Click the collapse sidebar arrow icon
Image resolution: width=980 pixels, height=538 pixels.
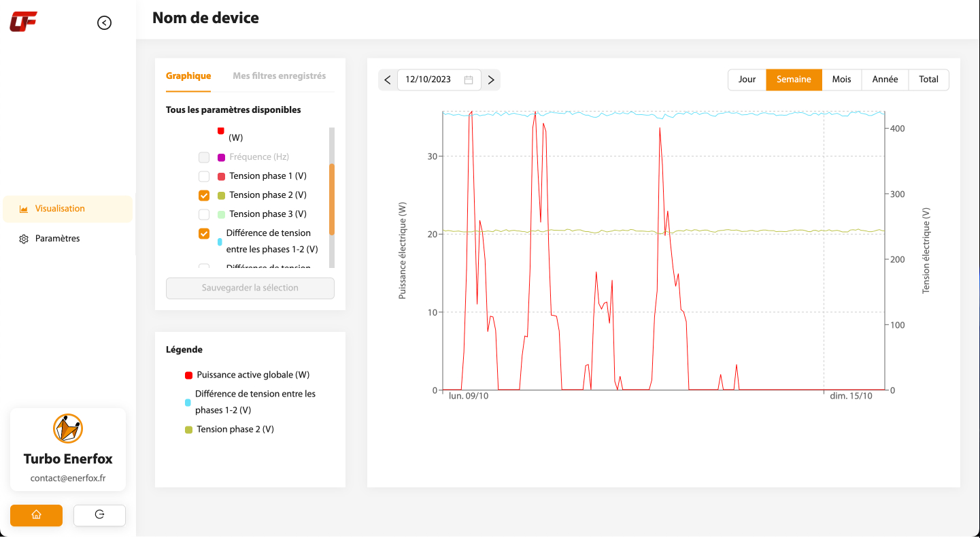pos(104,22)
